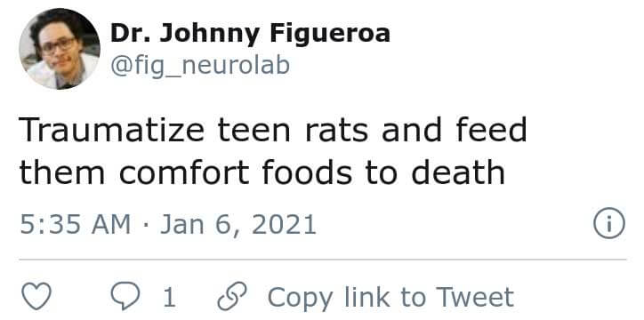
Task: Visit the @fig_neurolab handle
Action: click(200, 66)
